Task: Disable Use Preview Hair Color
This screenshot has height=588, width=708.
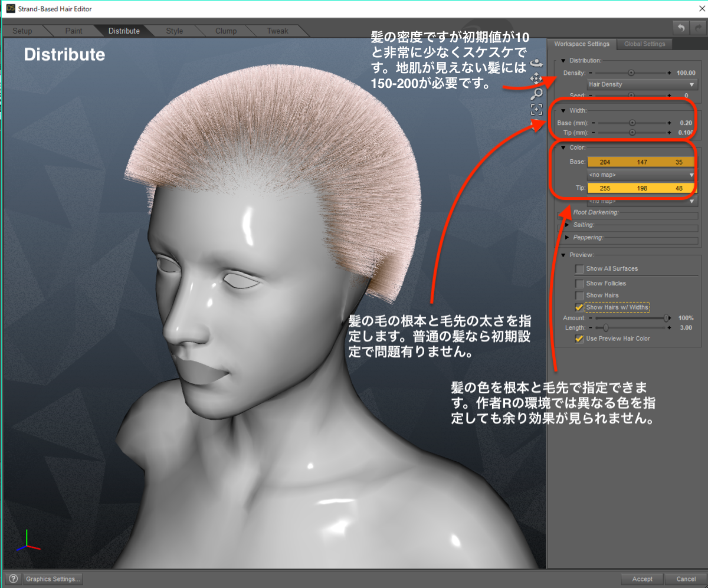Action: pyautogui.click(x=579, y=339)
